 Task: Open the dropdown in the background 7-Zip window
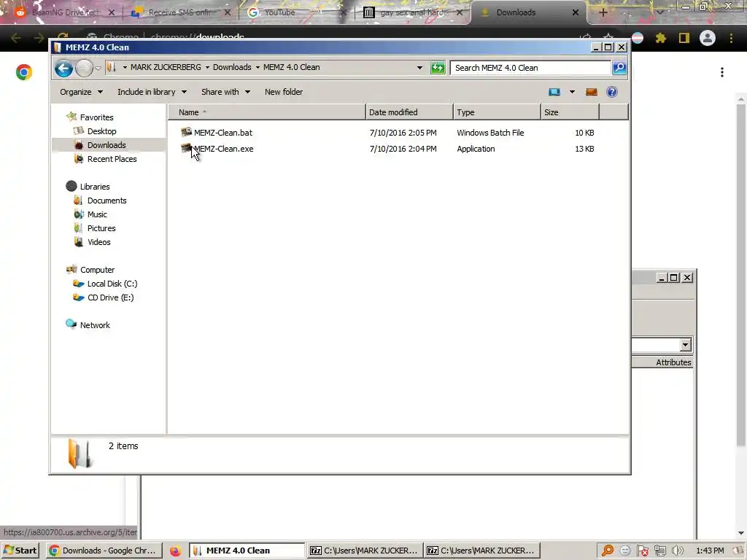685,345
